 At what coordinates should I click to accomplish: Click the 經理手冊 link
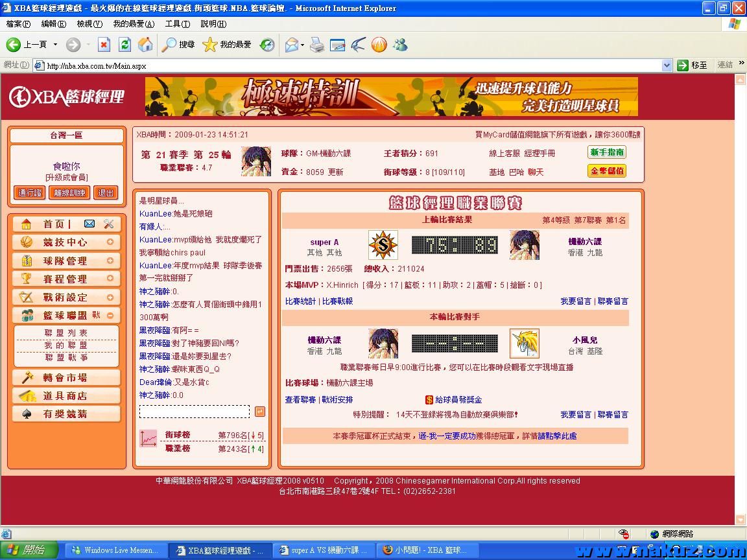click(539, 154)
